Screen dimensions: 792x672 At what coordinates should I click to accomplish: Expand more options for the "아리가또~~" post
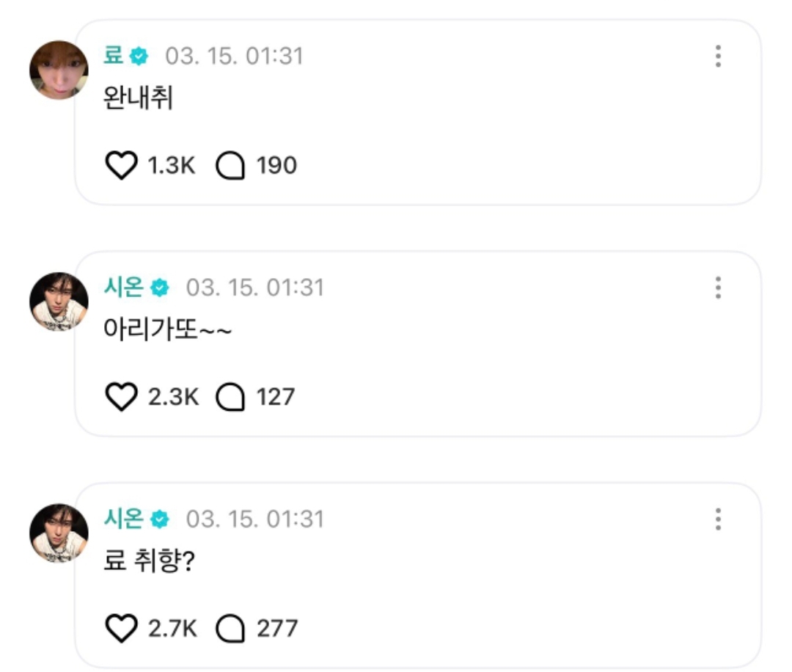[718, 288]
